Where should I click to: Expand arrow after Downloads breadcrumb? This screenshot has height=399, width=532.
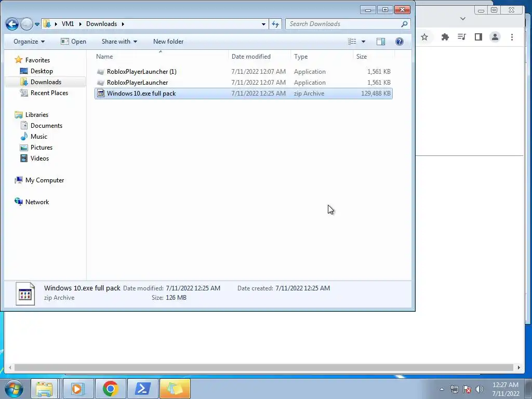pos(123,24)
